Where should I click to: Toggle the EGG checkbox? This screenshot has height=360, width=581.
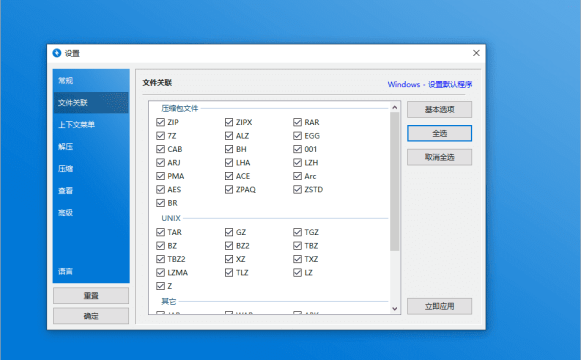click(x=298, y=136)
